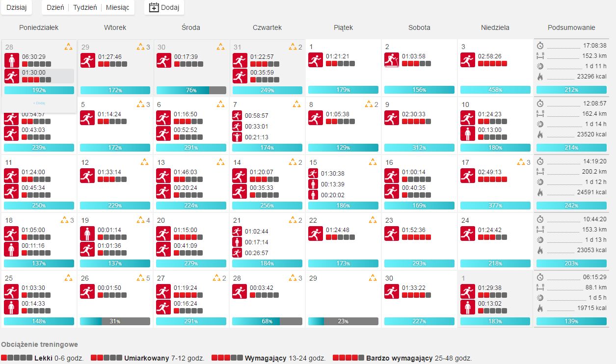
Task: Click the 31% progress bar on Tuesday 26
Action: click(x=115, y=321)
